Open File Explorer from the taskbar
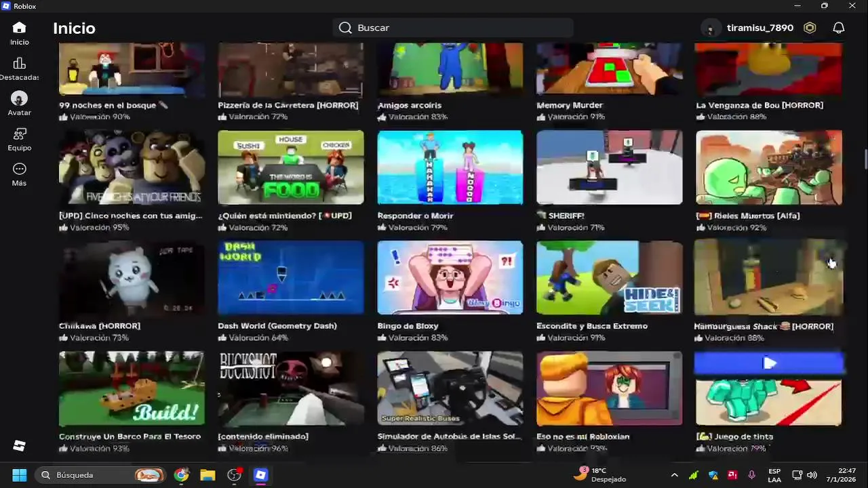This screenshot has width=868, height=488. point(208,475)
